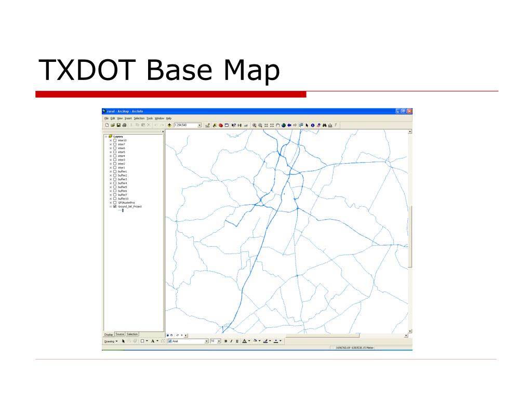The height and width of the screenshot is (399, 532).
Task: Select the rectangle draw tool
Action: tap(142, 341)
